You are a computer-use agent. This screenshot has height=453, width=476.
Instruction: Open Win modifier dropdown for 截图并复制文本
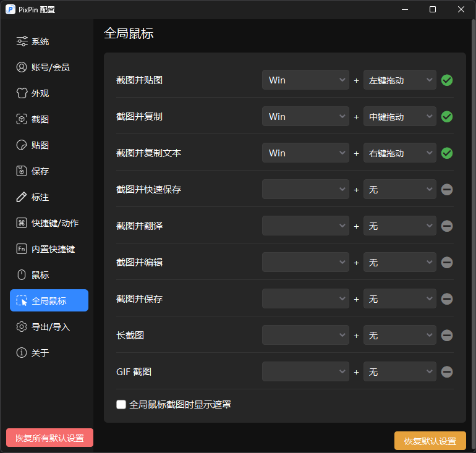305,153
